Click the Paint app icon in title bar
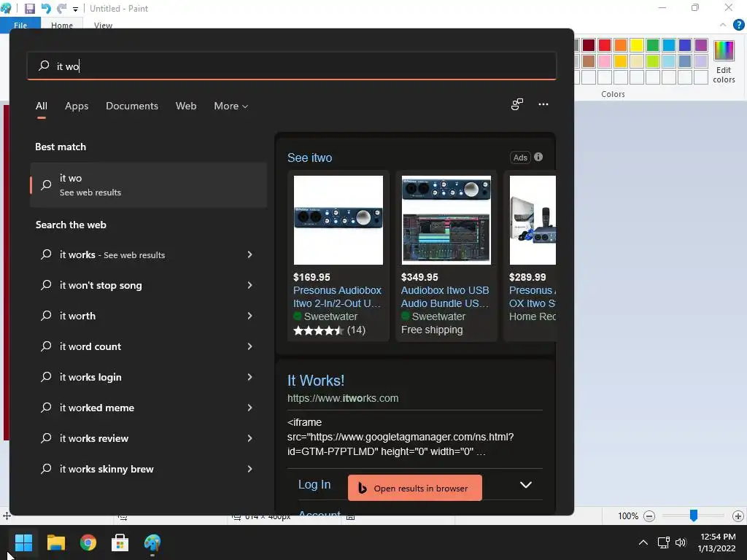 6,8
